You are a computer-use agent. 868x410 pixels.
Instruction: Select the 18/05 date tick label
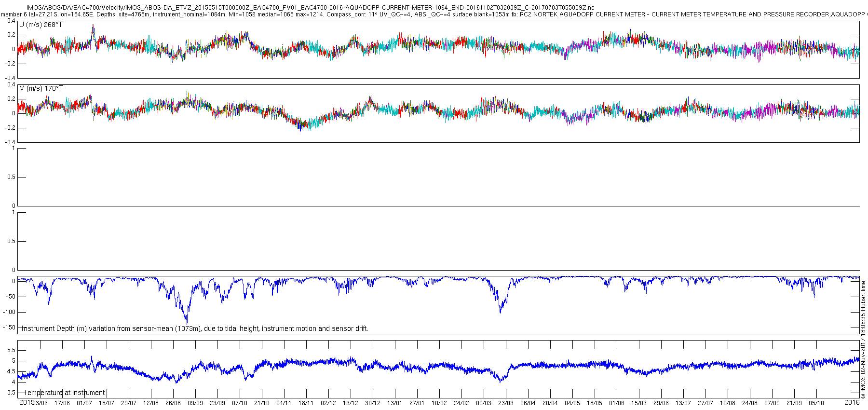point(595,403)
